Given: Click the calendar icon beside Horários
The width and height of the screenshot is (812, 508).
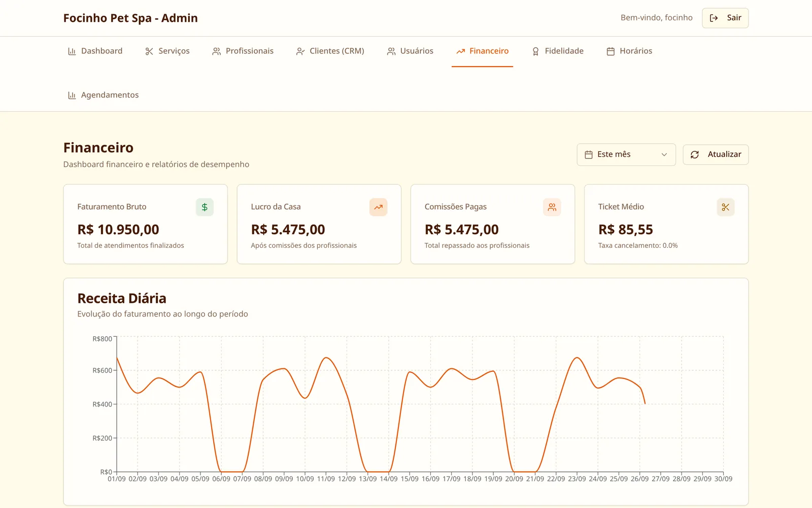Looking at the screenshot, I should pos(611,51).
